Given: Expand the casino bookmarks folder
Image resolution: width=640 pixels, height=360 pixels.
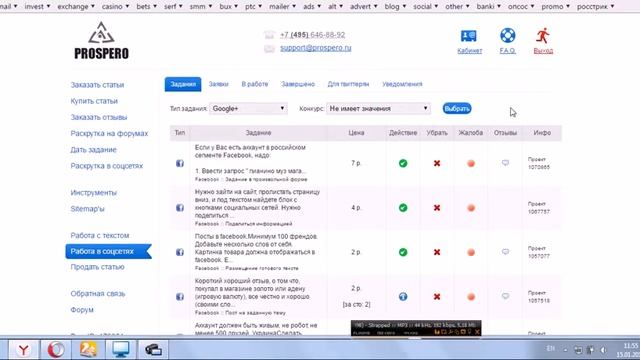Looking at the screenshot, I should (115, 7).
